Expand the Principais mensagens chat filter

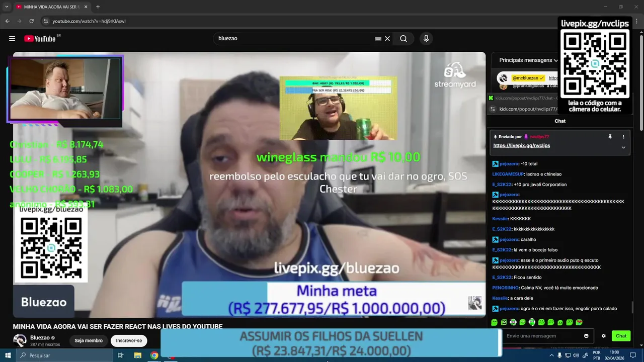(x=528, y=60)
